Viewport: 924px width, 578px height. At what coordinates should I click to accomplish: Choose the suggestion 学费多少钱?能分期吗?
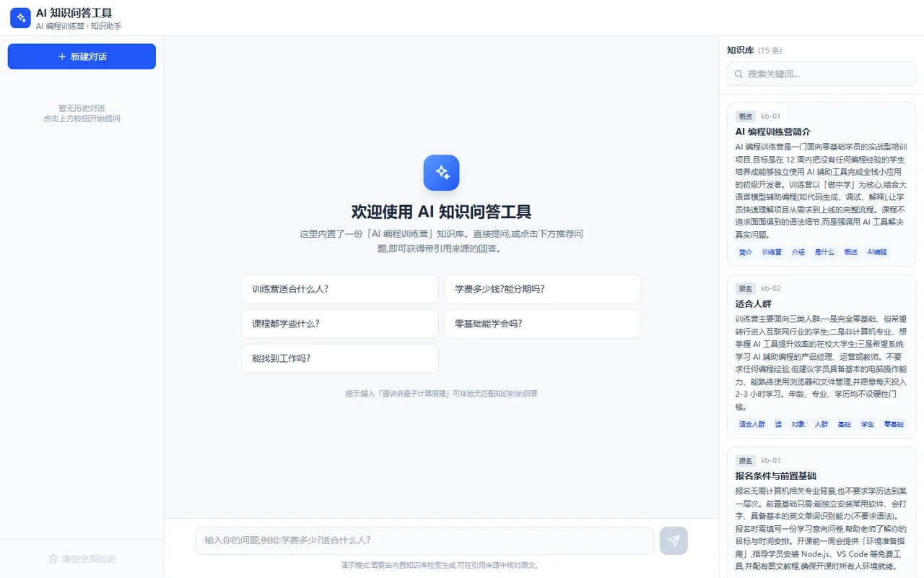[x=543, y=289]
